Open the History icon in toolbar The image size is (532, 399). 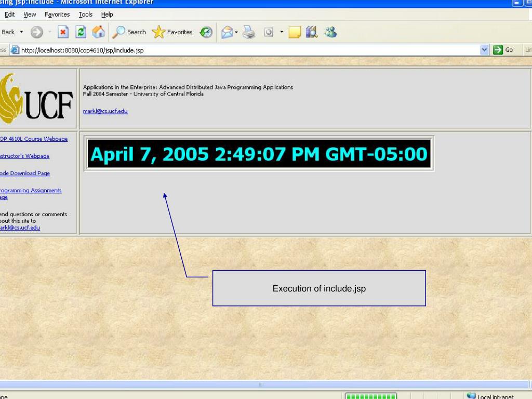click(x=206, y=32)
